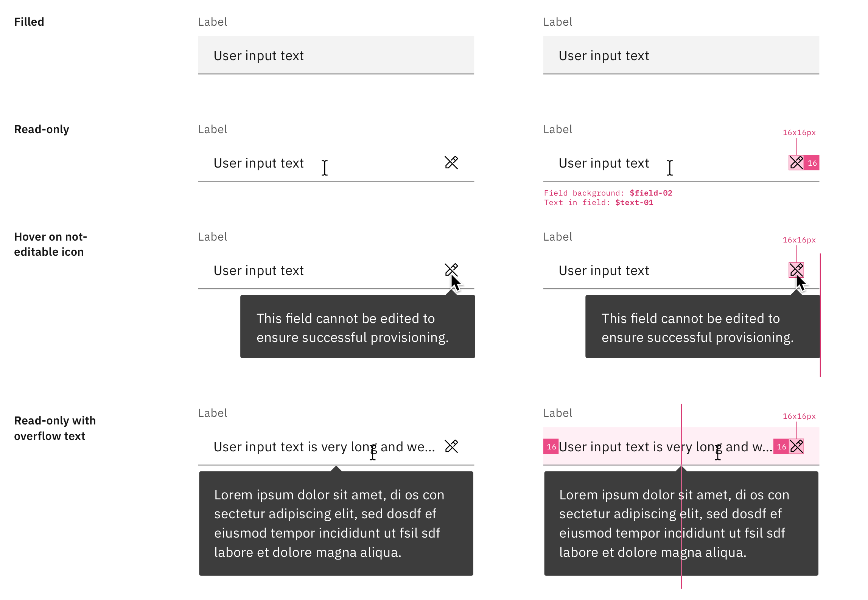Click the $text-01 token link
868x600 pixels.
634,202
